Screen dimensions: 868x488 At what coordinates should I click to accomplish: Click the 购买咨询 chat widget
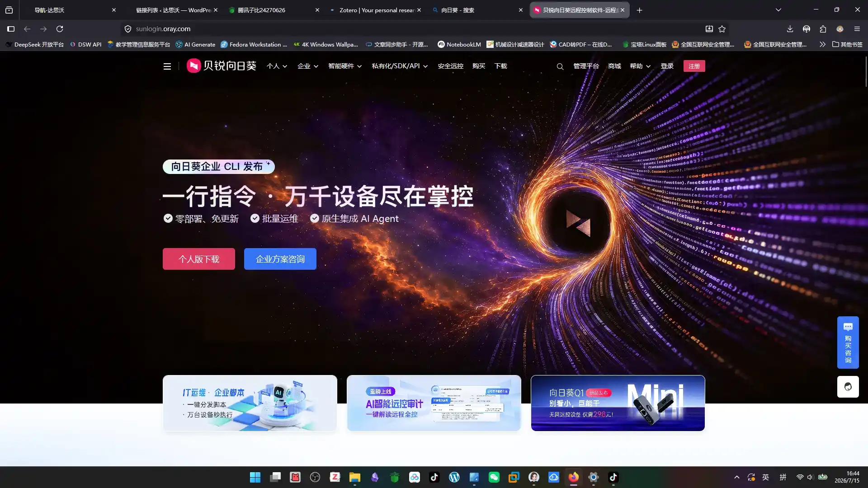click(848, 343)
